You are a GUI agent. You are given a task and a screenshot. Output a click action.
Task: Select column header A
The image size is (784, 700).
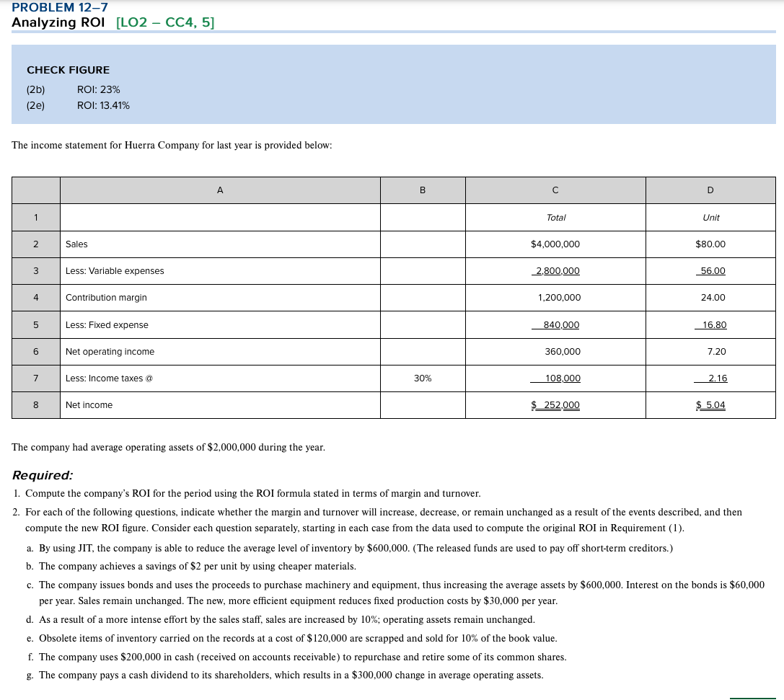[219, 190]
